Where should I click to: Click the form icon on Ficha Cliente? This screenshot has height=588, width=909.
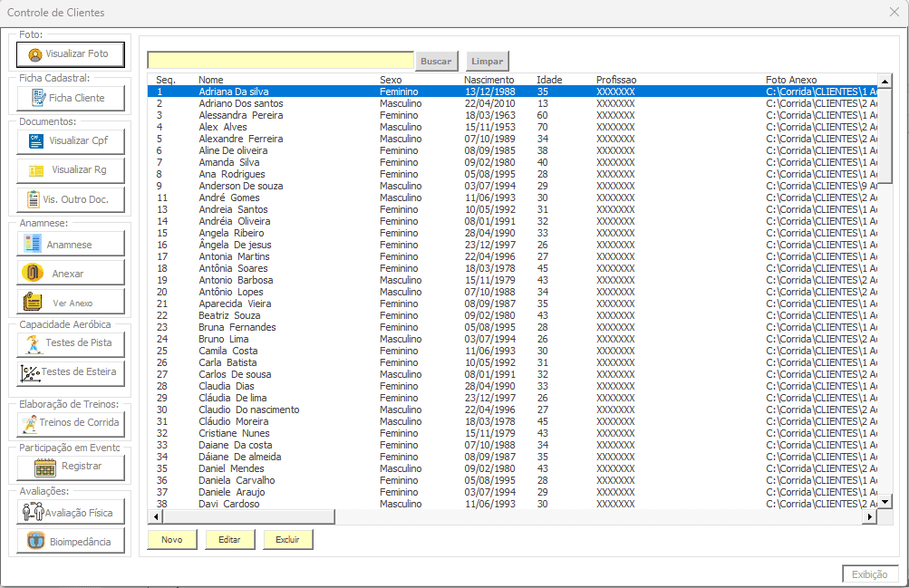38,98
